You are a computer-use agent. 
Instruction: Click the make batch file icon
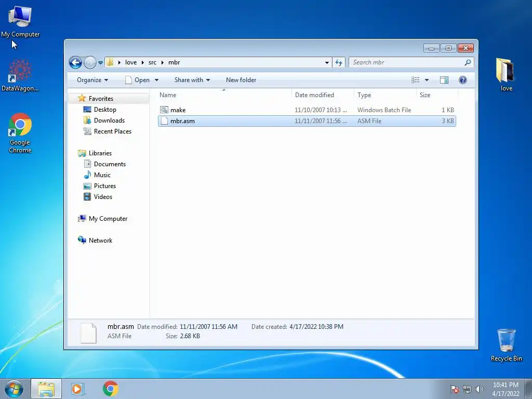point(164,110)
